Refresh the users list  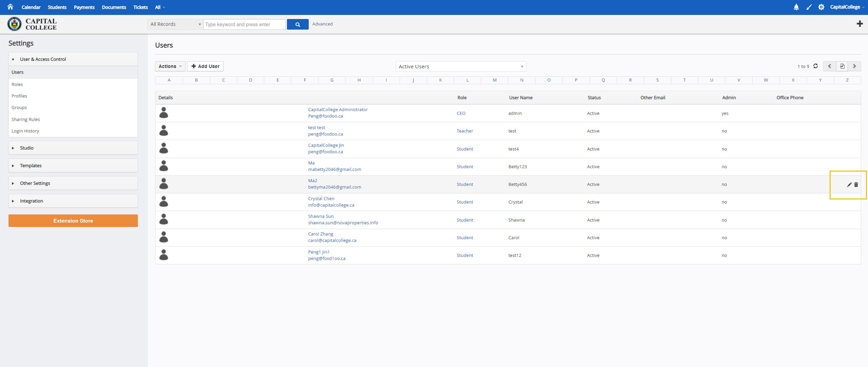click(815, 66)
